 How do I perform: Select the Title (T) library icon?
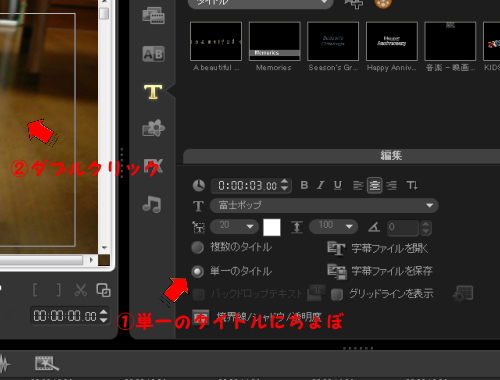click(153, 92)
